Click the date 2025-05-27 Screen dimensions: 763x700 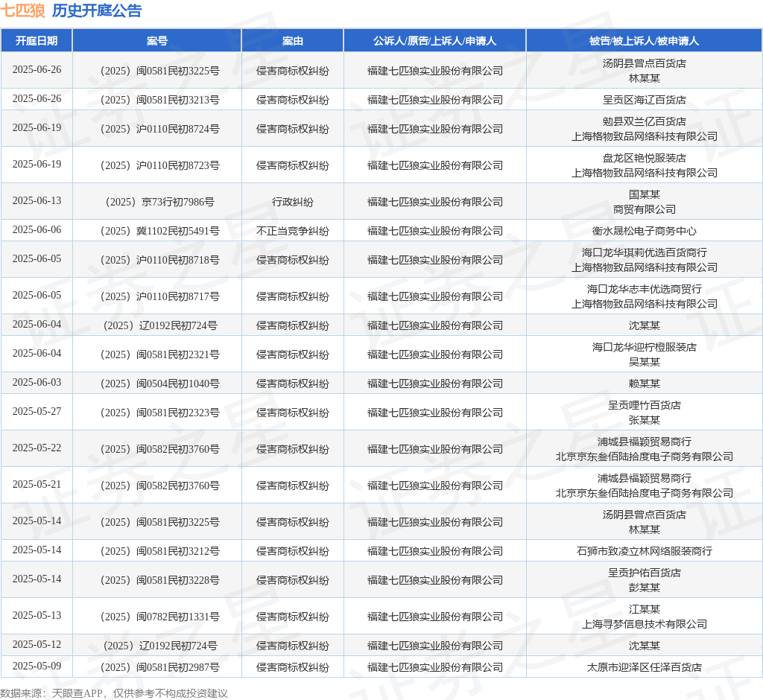[x=37, y=411]
